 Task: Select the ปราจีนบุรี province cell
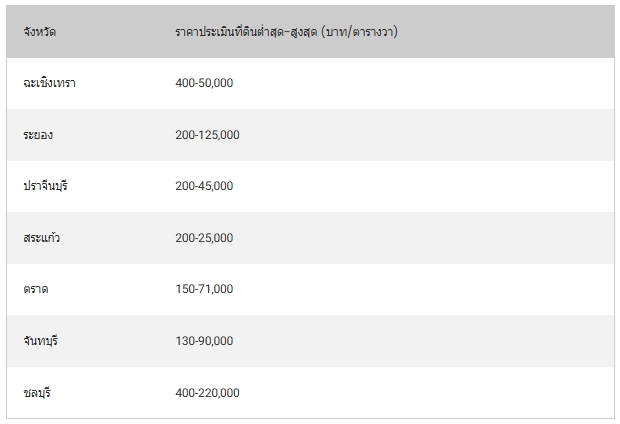44,186
